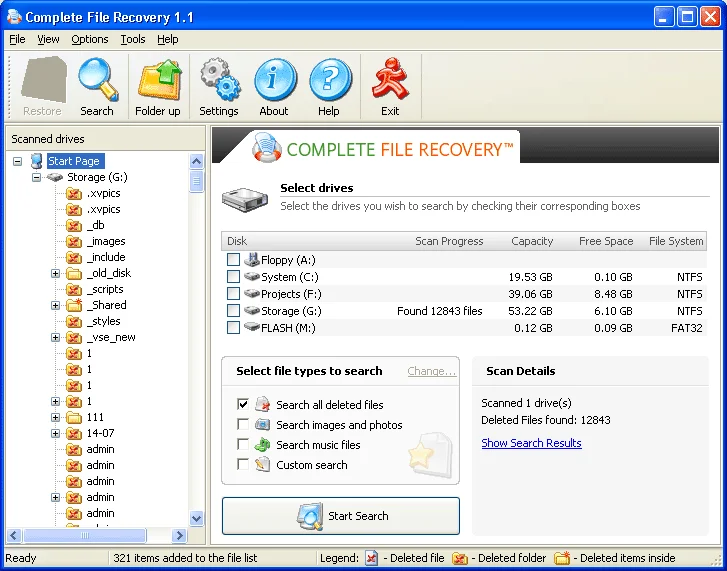Select the _include folder in tree

106,257
